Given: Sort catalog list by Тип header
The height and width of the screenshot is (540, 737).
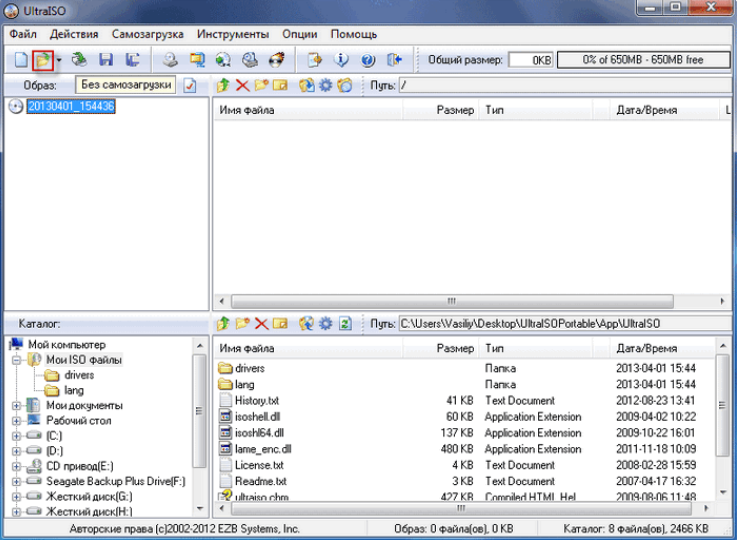Looking at the screenshot, I should [536, 348].
